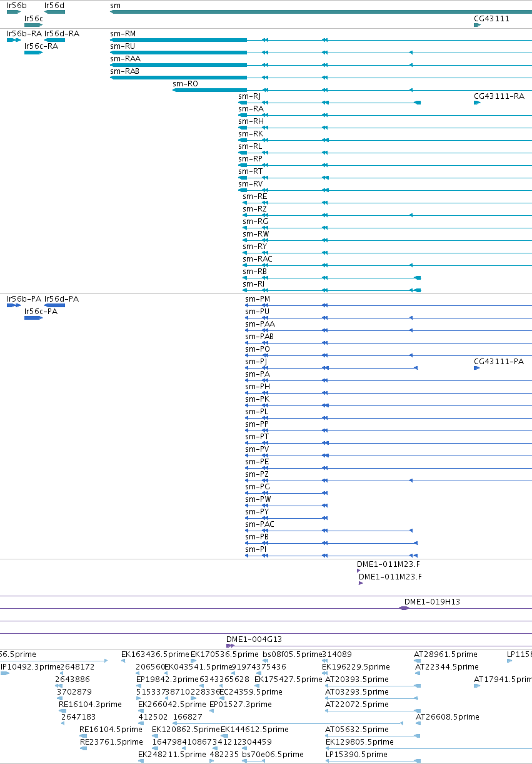The width and height of the screenshot is (532, 764).
Task: Open EST AT22344.5prime
Action: point(447,666)
